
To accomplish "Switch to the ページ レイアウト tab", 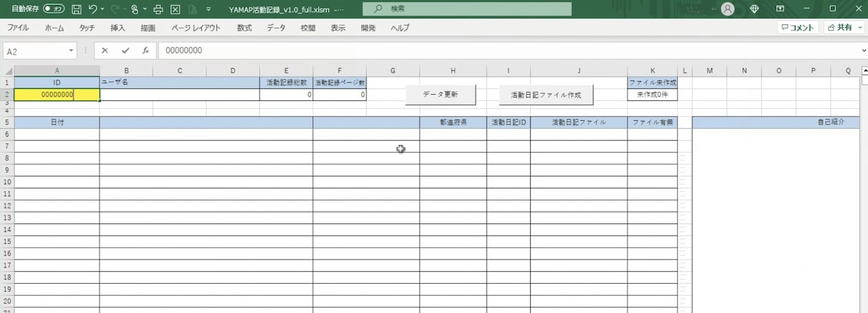I will (196, 28).
